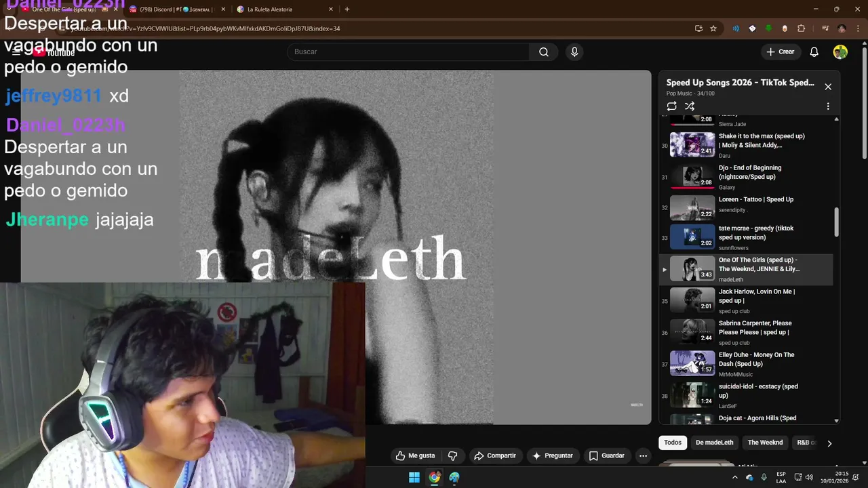Play Loreen Tattoo Sped Up item
This screenshot has width=868, height=488.
(746, 208)
